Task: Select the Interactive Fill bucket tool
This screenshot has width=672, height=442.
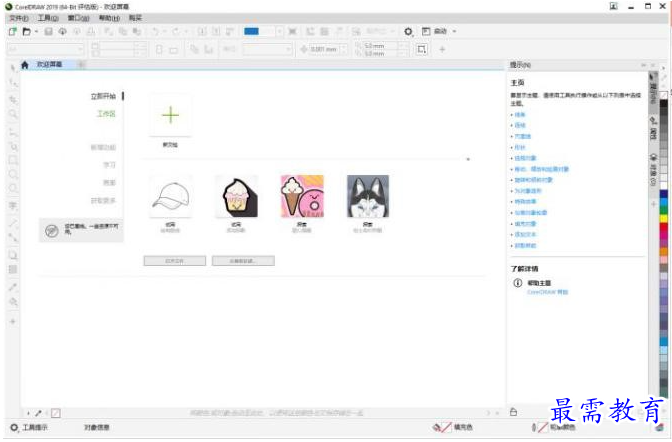Action: (13, 302)
